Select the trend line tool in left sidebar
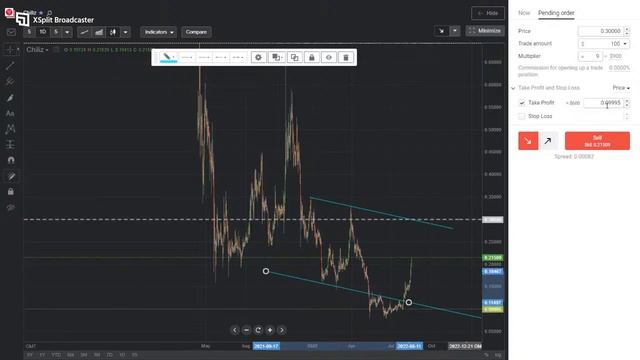 click(10, 66)
